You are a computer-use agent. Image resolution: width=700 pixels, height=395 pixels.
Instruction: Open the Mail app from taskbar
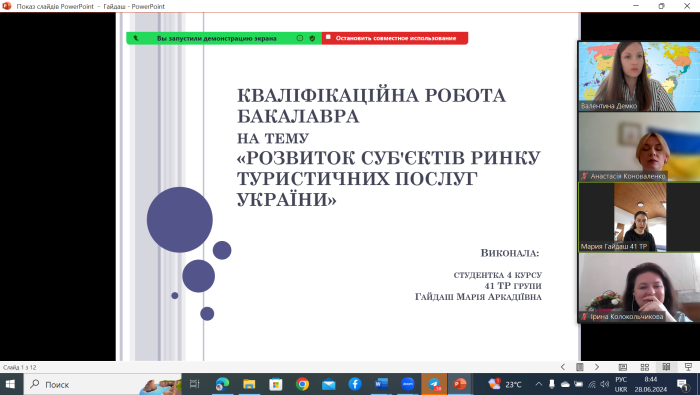[x=329, y=384]
